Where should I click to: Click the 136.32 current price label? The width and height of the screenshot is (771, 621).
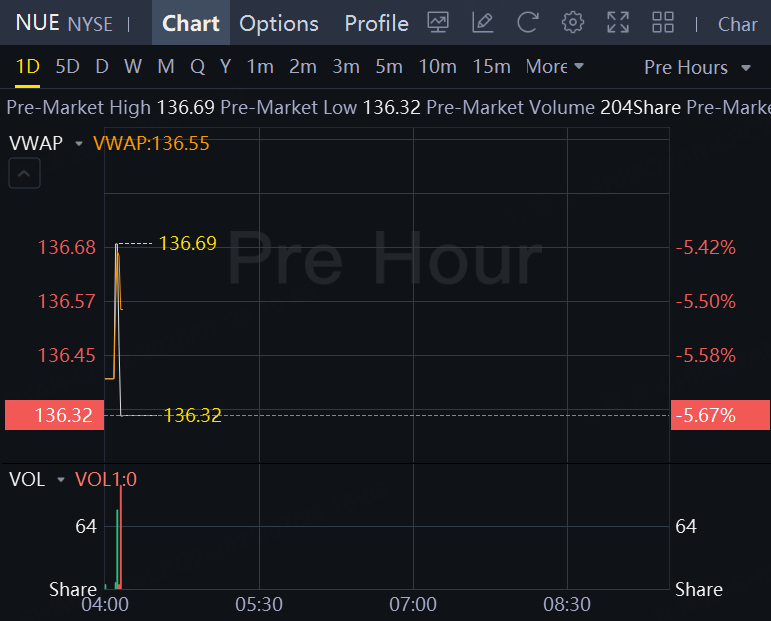click(50, 415)
